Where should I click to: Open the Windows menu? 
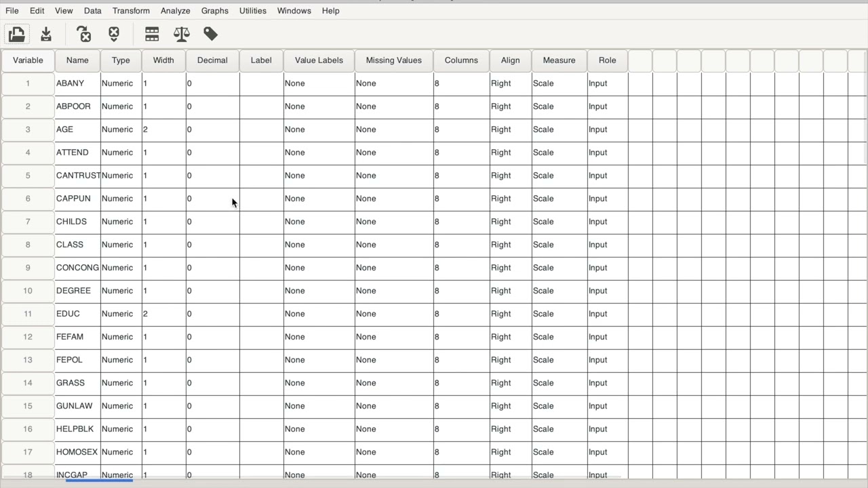click(x=294, y=11)
